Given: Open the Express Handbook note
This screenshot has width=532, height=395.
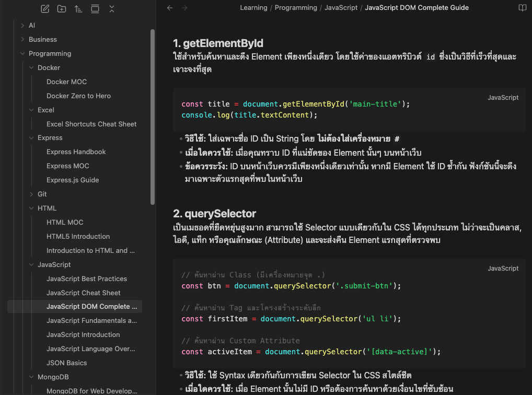Looking at the screenshot, I should point(76,152).
